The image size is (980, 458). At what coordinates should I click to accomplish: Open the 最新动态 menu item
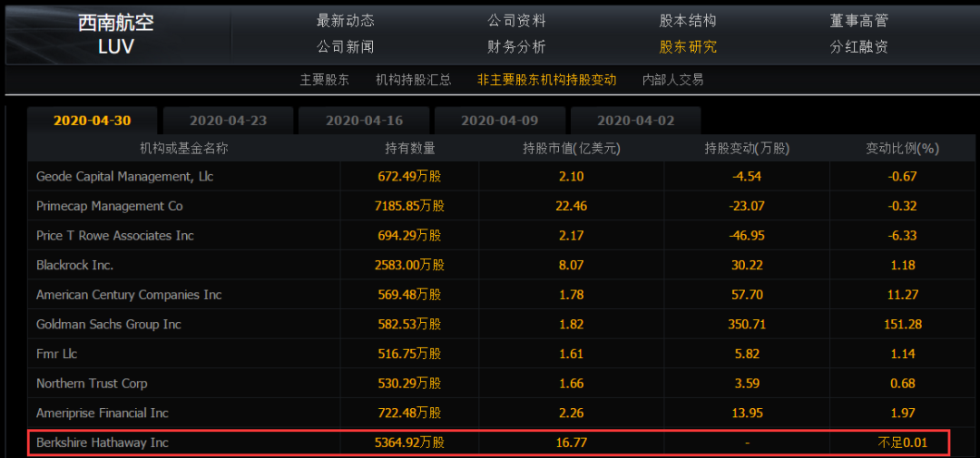pyautogui.click(x=345, y=21)
